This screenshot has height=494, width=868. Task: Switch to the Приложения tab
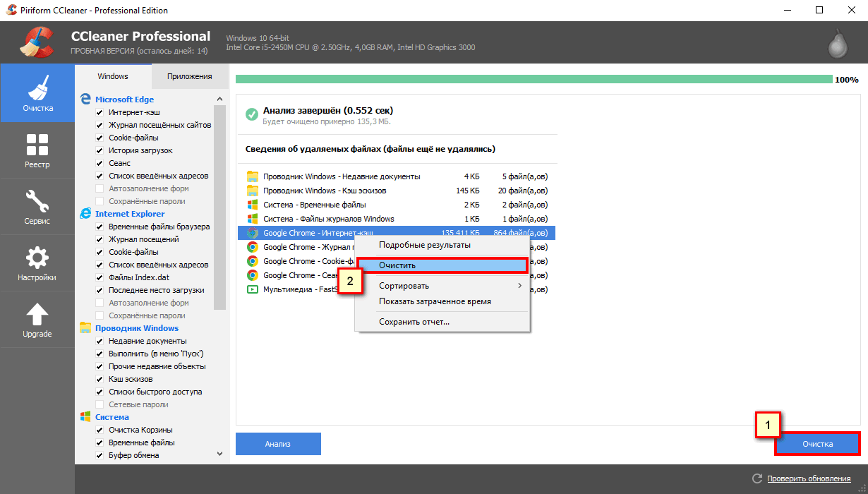(x=189, y=76)
